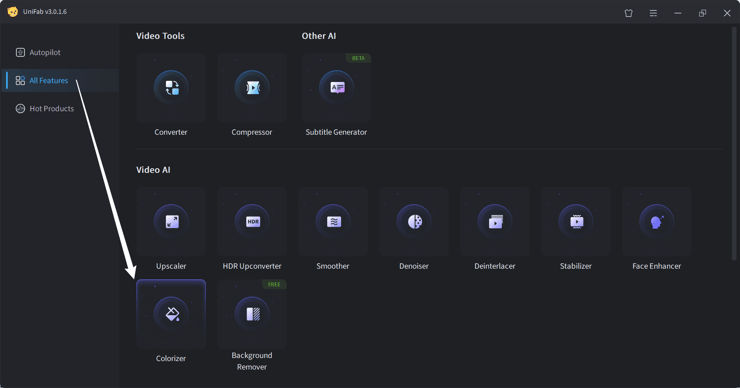Click the Subtitle Generator label text
The height and width of the screenshot is (388, 740).
[336, 132]
